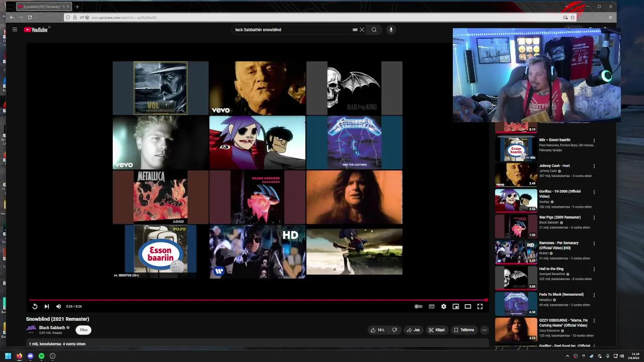644x362 pixels.
Task: Click the Hail to the King sidebar thumbnail
Action: 516,278
